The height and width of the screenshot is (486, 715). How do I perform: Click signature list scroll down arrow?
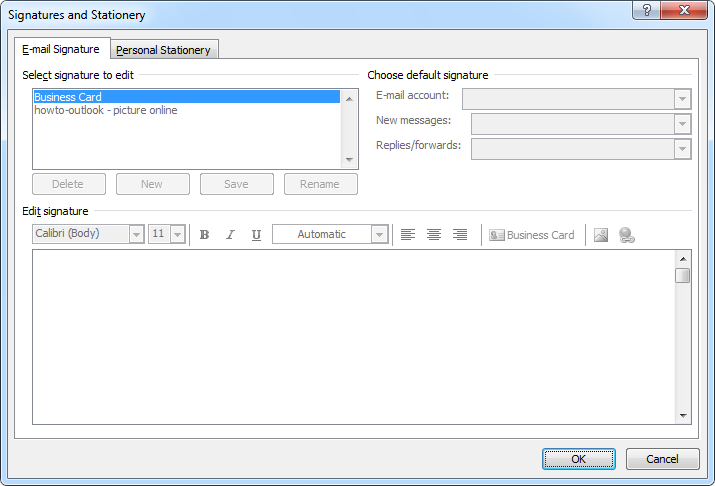tap(349, 160)
